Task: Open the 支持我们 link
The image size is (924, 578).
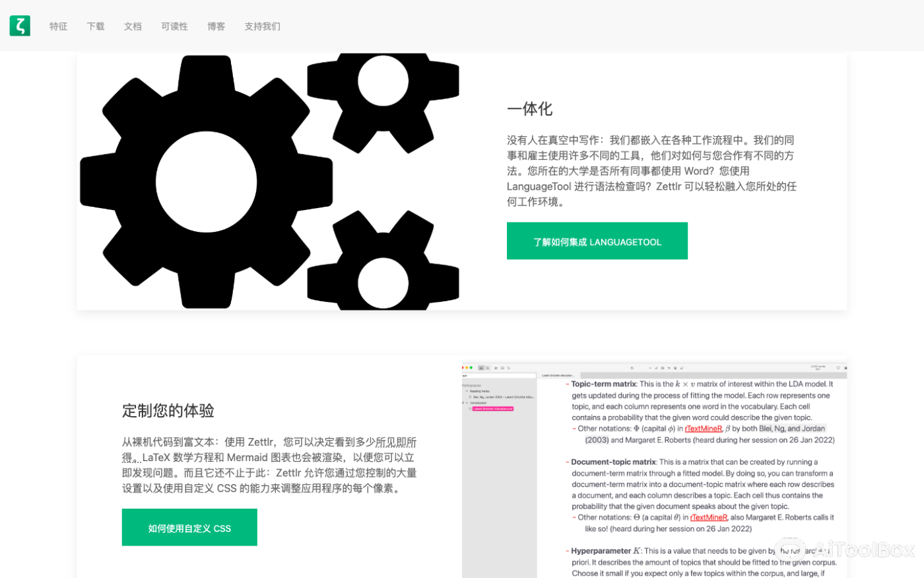Action: [x=262, y=26]
